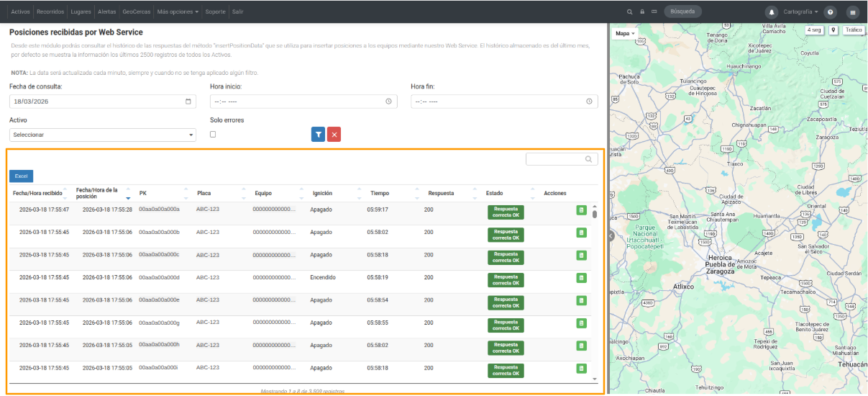
Task: Sort by Tiempo column header
Action: tap(395, 193)
